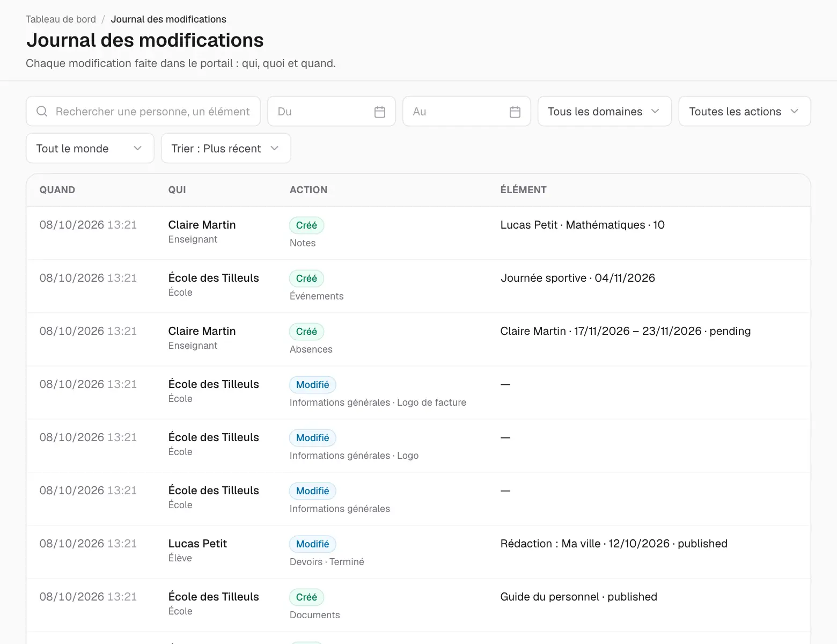Click the chevron in Trier : Plus récent

275,148
